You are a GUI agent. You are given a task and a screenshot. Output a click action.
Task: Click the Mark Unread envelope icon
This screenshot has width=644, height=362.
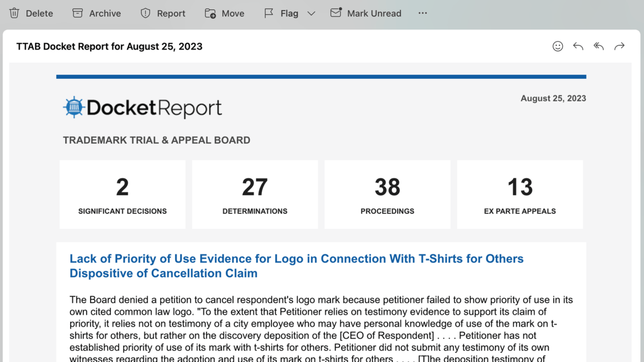[336, 13]
